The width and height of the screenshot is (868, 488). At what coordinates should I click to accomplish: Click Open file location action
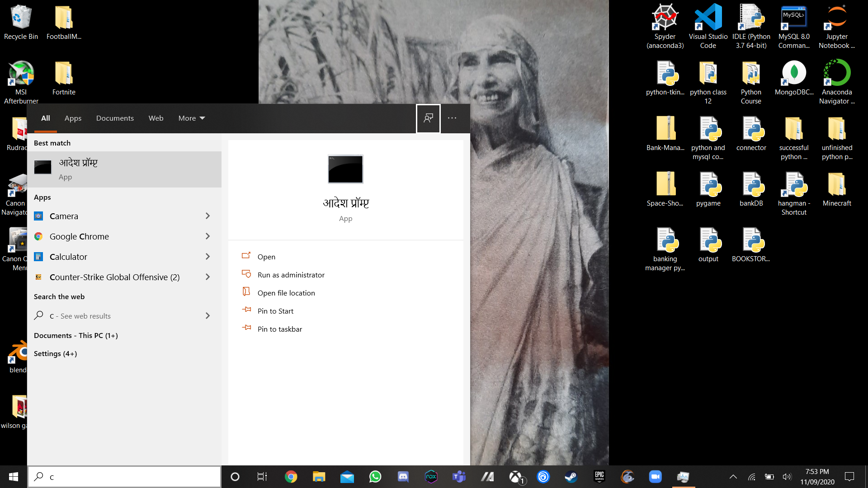[286, 293]
